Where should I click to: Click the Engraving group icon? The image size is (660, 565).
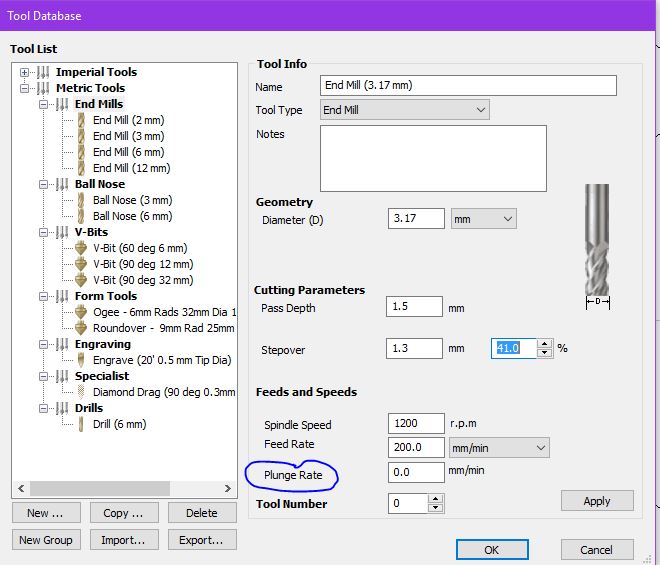62,344
